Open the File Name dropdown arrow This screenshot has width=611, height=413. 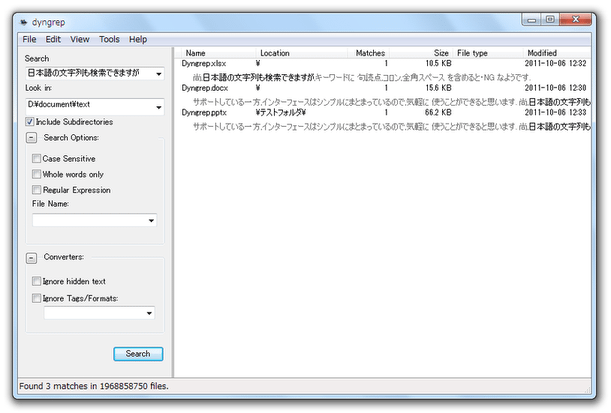[x=151, y=221]
